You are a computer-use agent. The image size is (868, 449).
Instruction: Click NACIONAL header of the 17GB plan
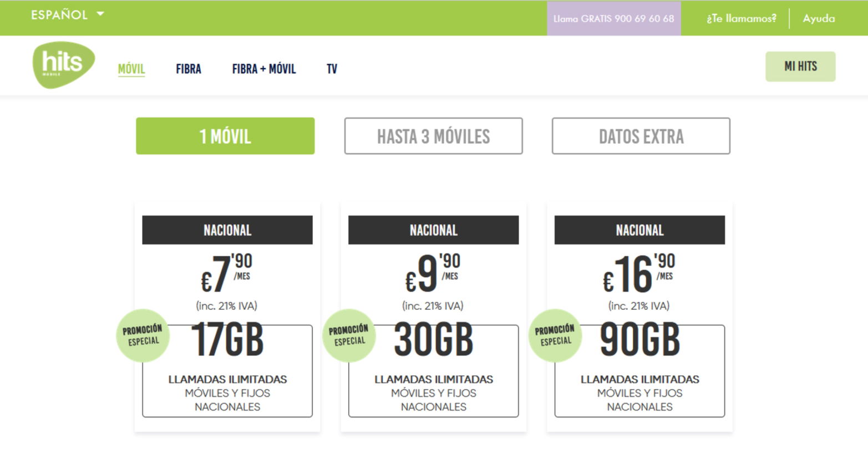227,230
